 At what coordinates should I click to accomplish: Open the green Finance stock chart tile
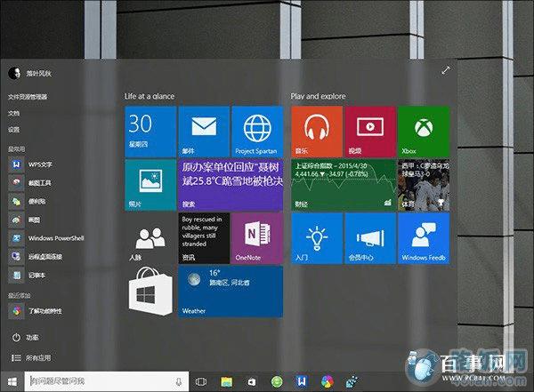(344, 185)
